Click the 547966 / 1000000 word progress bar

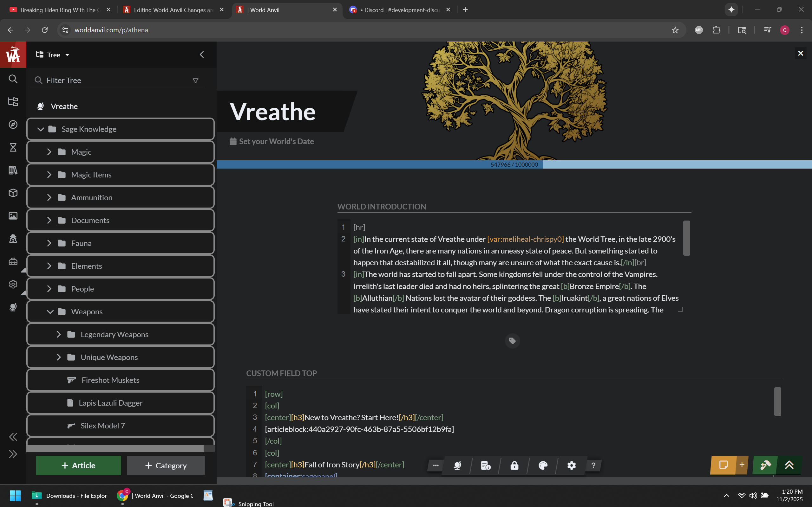click(514, 165)
